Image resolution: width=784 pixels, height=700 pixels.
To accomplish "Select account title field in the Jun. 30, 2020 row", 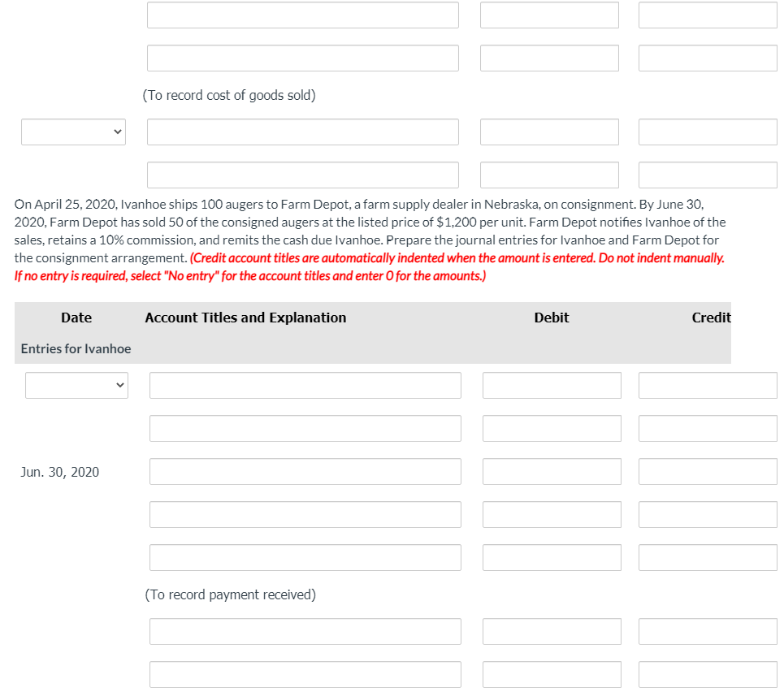I will [305, 471].
